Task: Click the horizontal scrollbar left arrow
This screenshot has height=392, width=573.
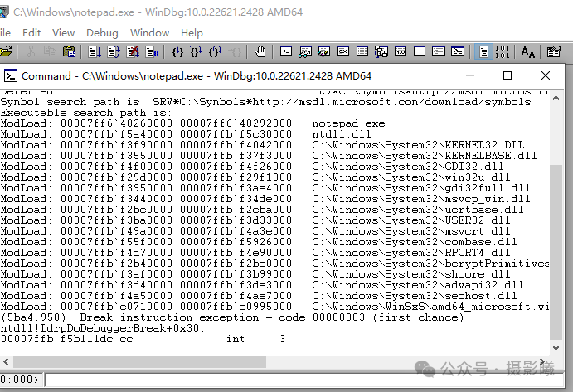Action: tap(6, 361)
